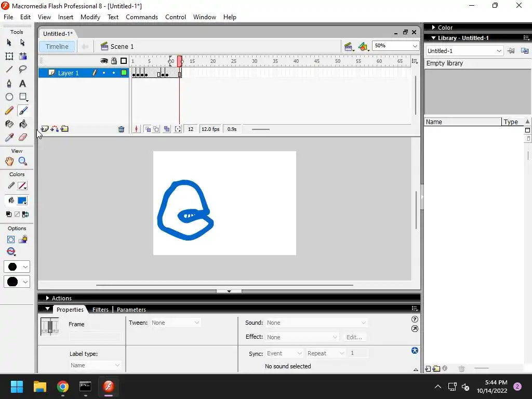Click the Timeline toggle button
The width and height of the screenshot is (532, 399).
57,46
